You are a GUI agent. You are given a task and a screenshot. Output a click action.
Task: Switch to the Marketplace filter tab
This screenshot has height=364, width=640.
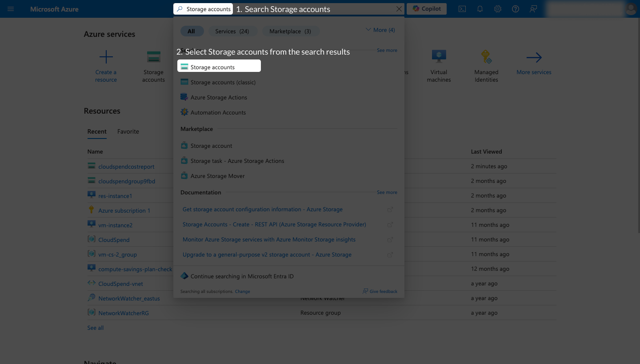click(291, 31)
